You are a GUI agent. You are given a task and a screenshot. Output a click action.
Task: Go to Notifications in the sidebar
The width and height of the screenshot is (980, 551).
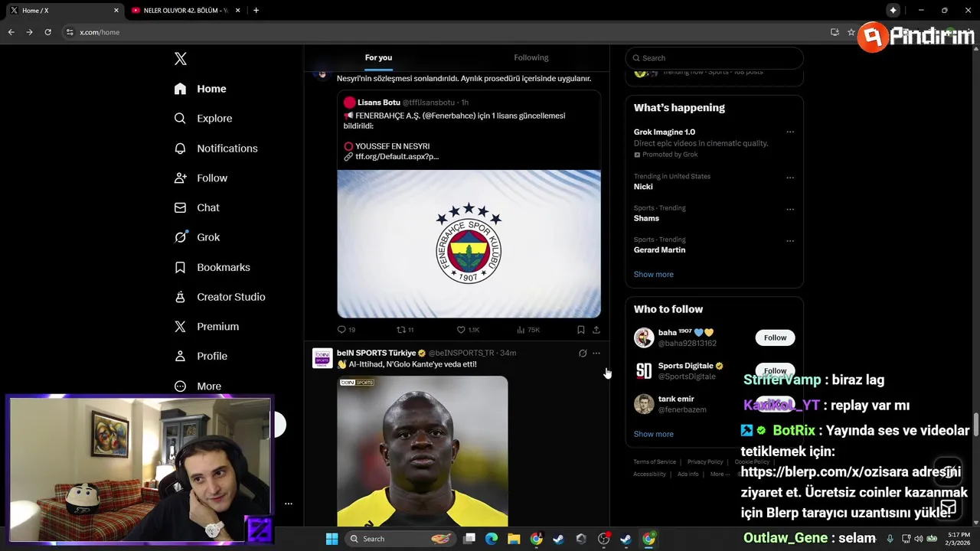click(216, 148)
